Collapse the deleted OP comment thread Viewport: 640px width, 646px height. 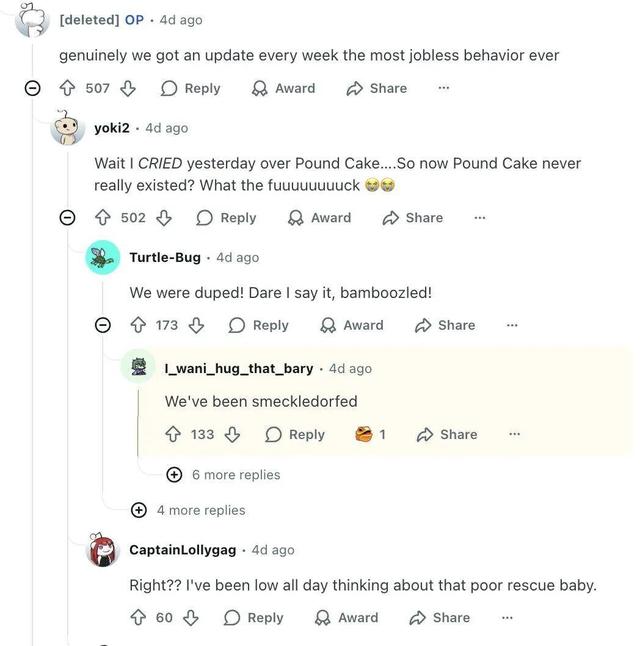click(32, 88)
